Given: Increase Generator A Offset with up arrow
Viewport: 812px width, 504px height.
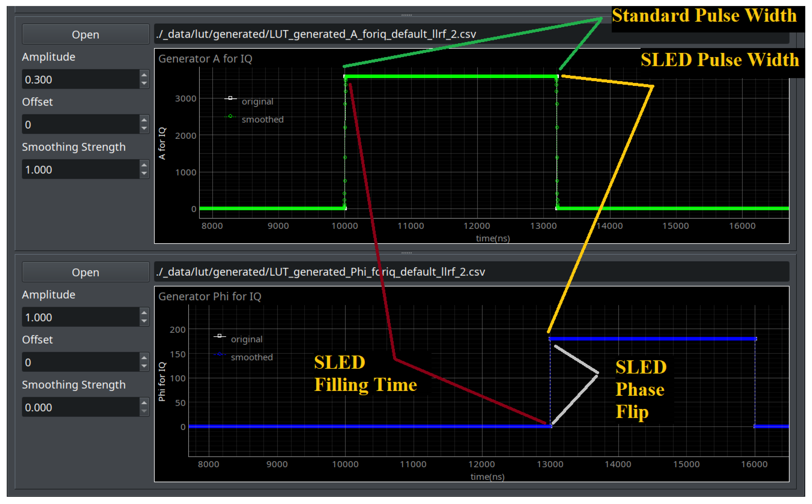Looking at the screenshot, I should click(144, 120).
